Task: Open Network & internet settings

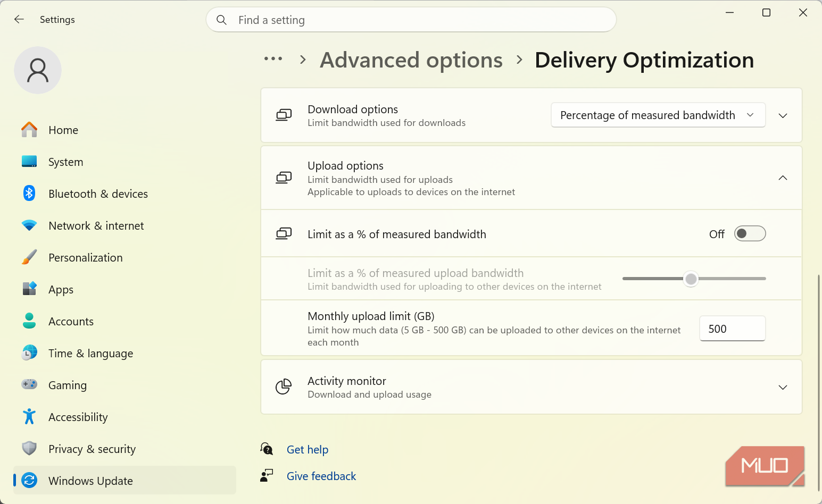Action: pyautogui.click(x=124, y=225)
